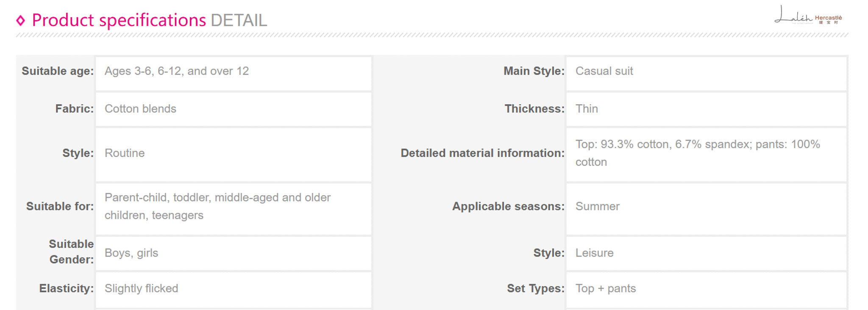Click the Leisure style value
This screenshot has height=310, width=868.
coord(594,253)
